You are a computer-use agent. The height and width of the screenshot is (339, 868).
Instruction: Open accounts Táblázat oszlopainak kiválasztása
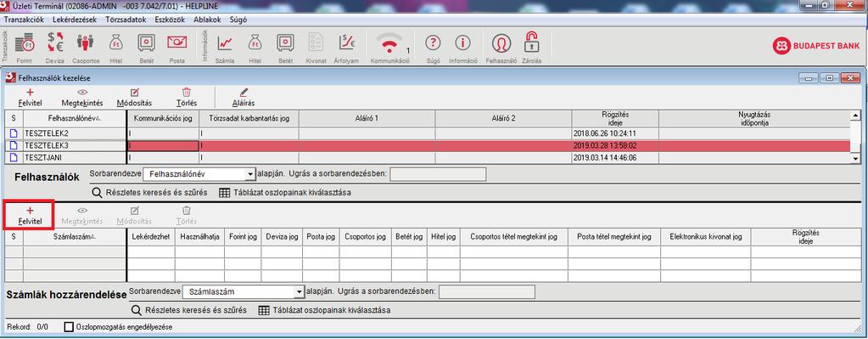(x=324, y=310)
